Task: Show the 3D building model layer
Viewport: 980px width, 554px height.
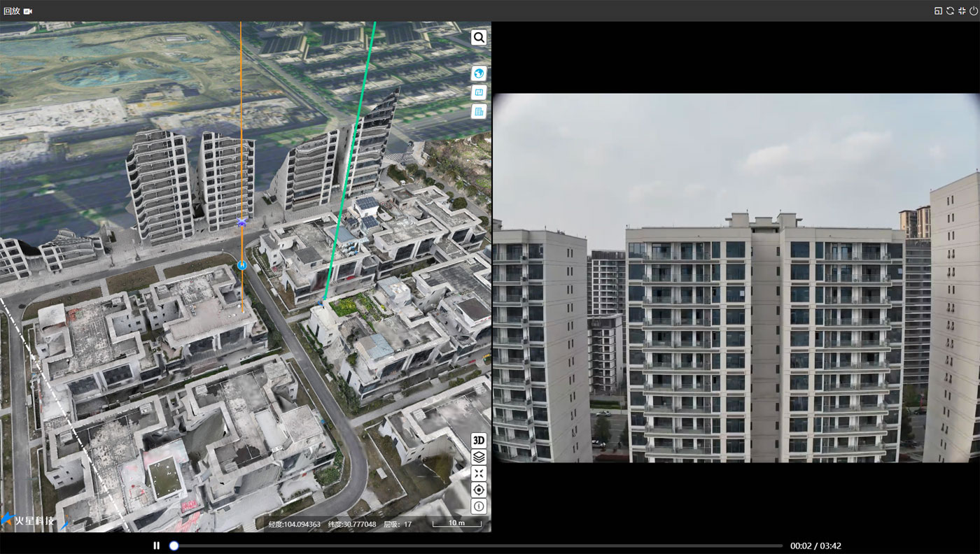Action: [x=479, y=111]
